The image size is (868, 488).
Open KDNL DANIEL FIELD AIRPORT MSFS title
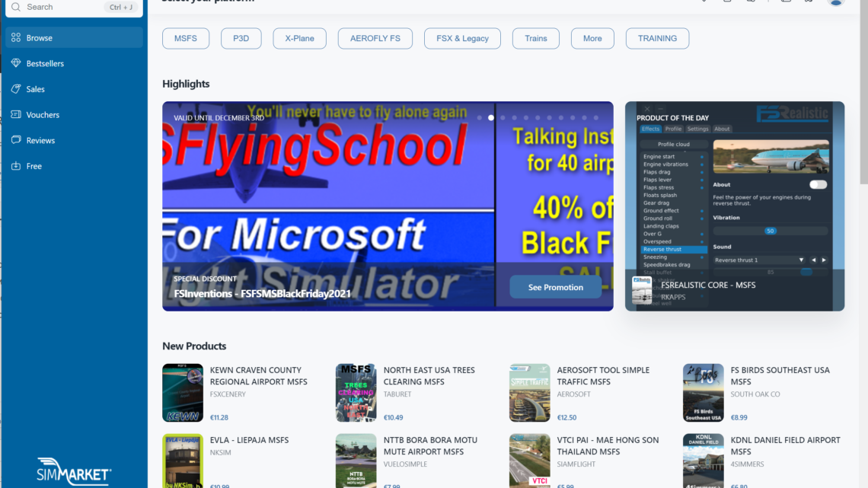pyautogui.click(x=786, y=446)
